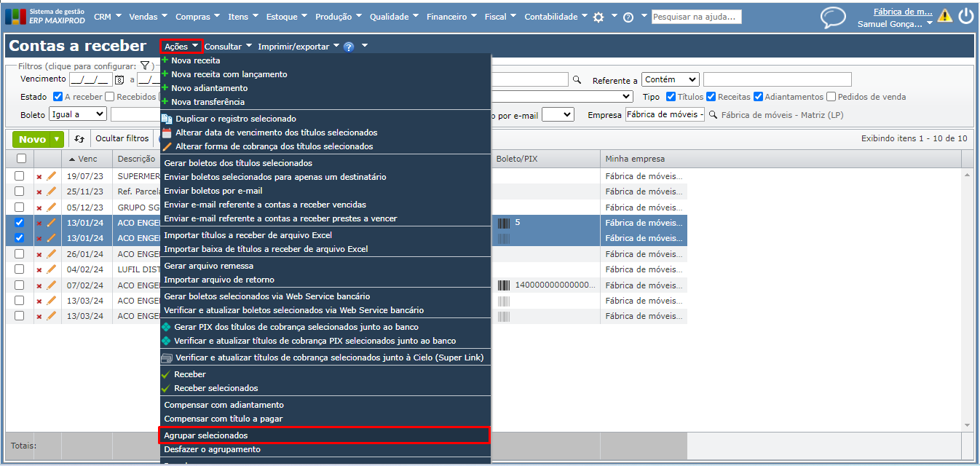The image size is (980, 466).
Task: Select Duplicar o registro selecionado
Action: pyautogui.click(x=236, y=119)
